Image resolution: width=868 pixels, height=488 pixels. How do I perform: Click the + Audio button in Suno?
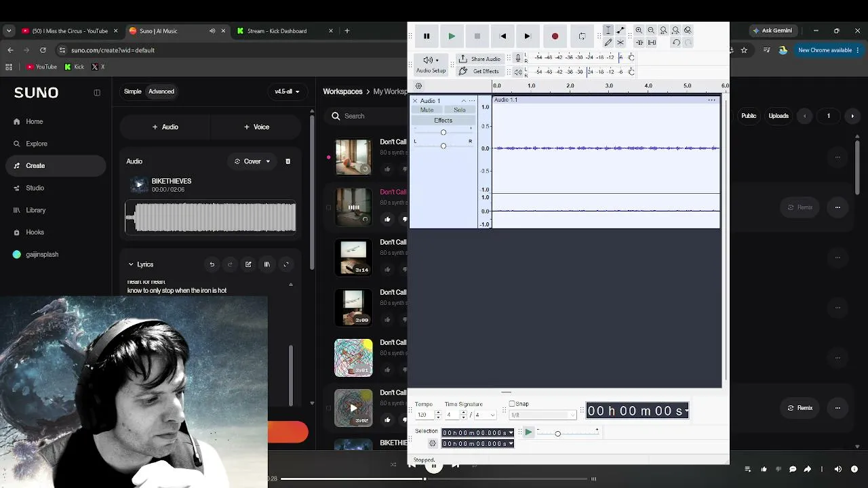[165, 127]
